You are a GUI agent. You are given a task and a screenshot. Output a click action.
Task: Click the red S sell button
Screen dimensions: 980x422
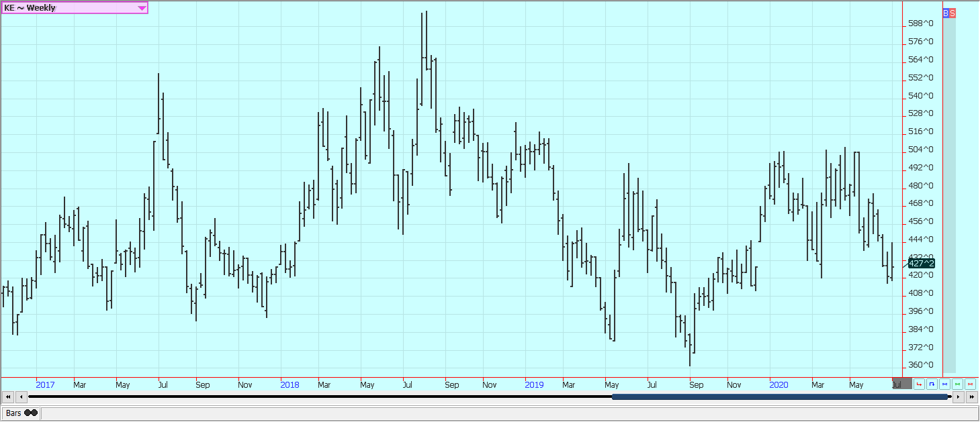point(952,13)
